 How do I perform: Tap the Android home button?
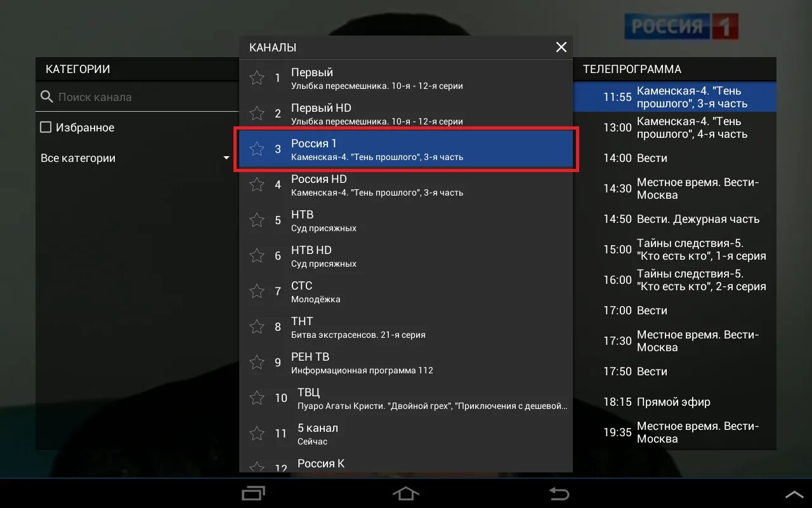coord(406,493)
